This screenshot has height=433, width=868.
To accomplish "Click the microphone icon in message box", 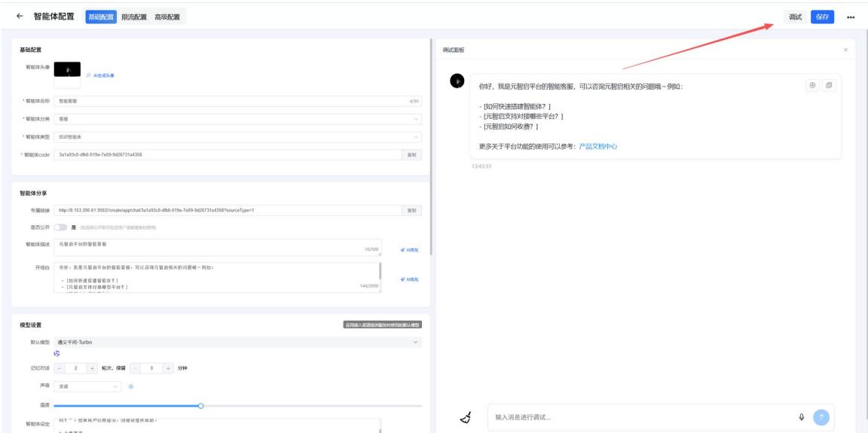I will 801,417.
